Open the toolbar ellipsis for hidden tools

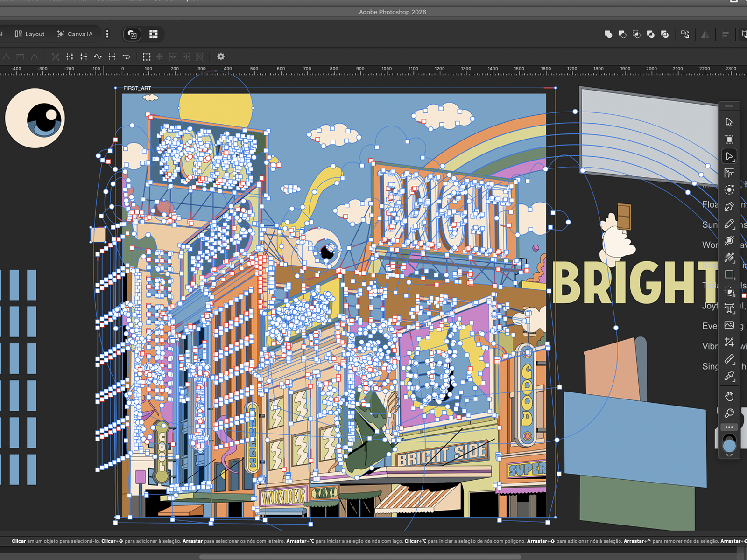click(x=729, y=426)
